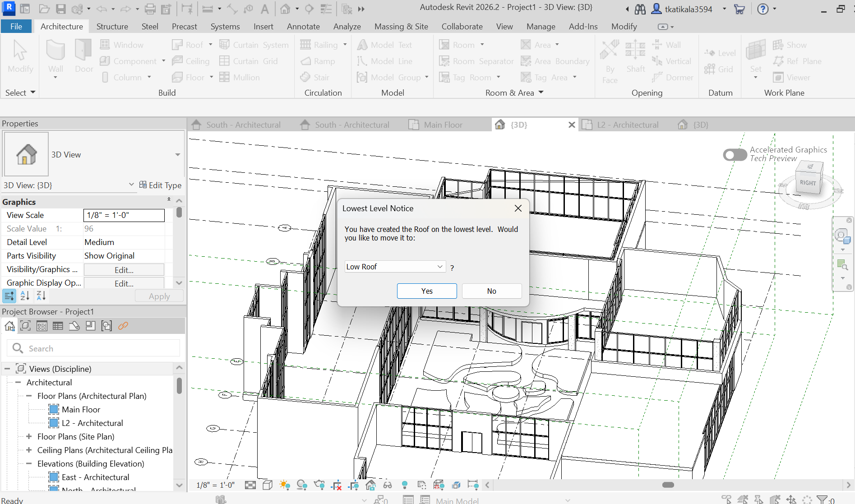Switch to the Structure ribbon tab
Viewport: 855px width, 504px height.
112,27
